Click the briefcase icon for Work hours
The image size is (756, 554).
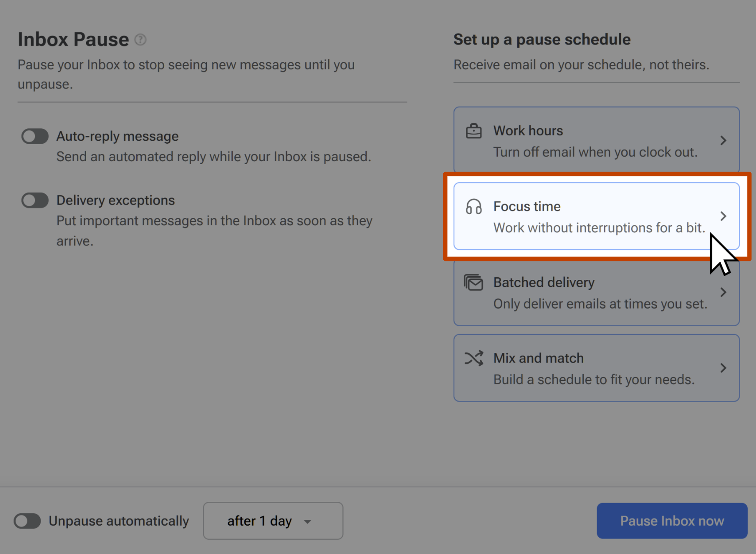[474, 131]
